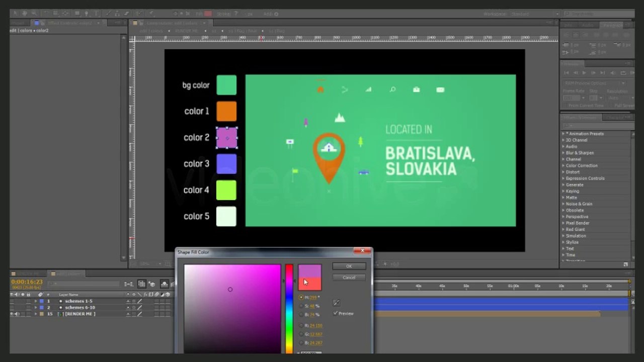Select the Brush tool
The image size is (644, 362).
(x=109, y=14)
